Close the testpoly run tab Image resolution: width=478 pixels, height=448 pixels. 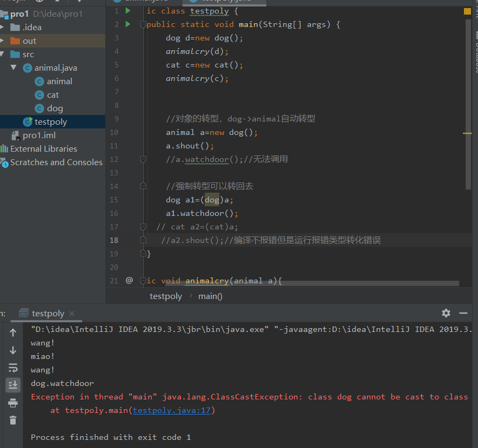click(72, 314)
